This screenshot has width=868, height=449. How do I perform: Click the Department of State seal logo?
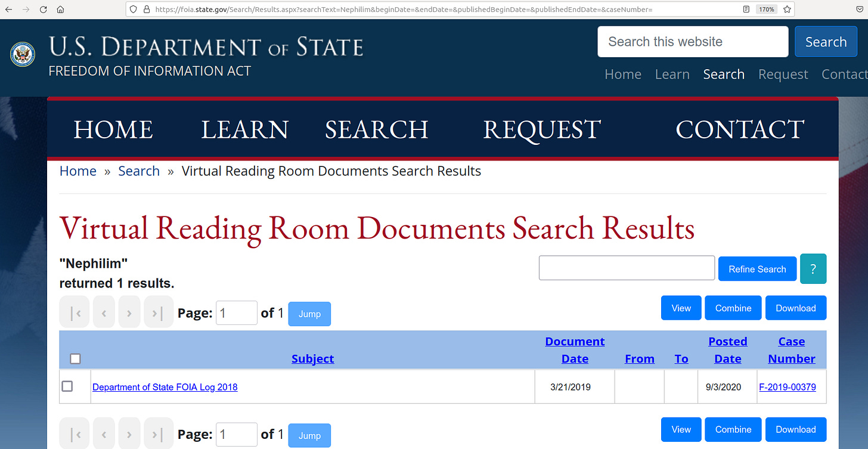23,54
